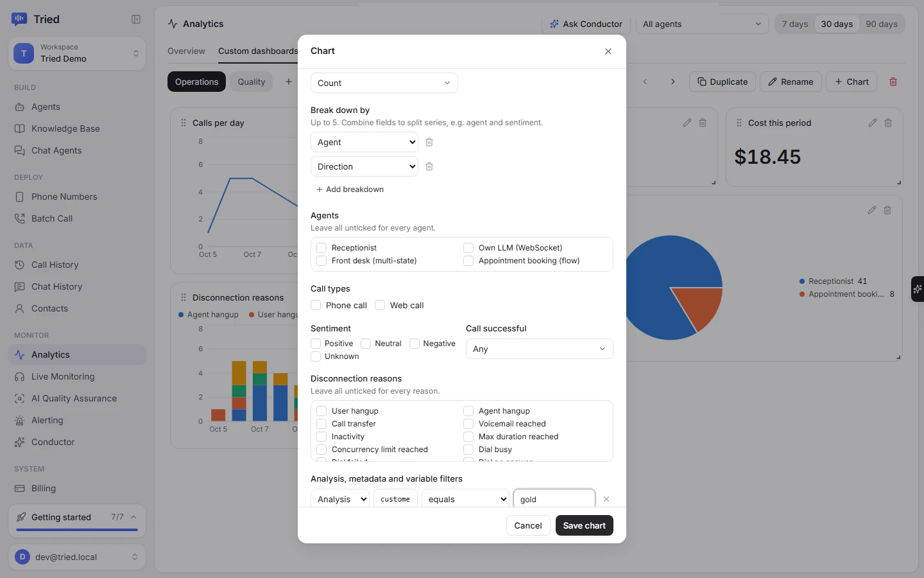Viewport: 924px width, 578px height.
Task: Select the 90 days range
Action: [x=882, y=24]
